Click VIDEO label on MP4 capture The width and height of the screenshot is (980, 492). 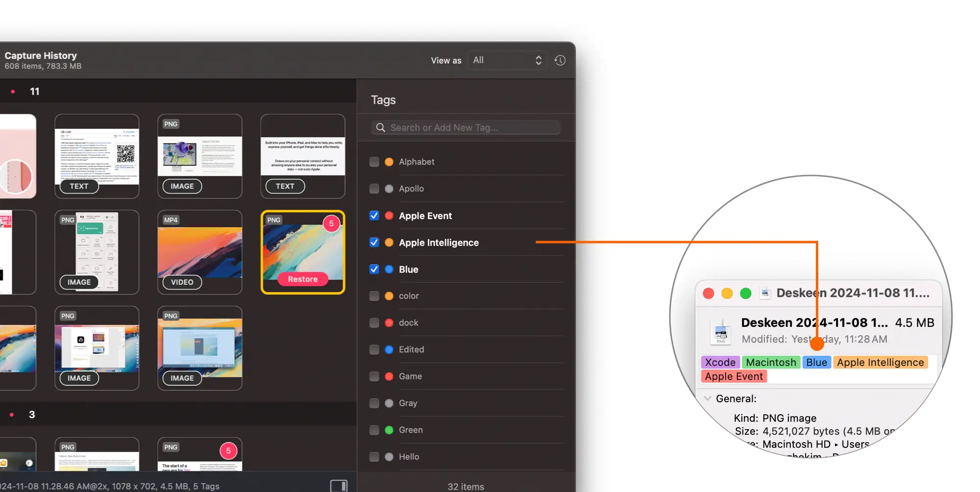coord(182,282)
